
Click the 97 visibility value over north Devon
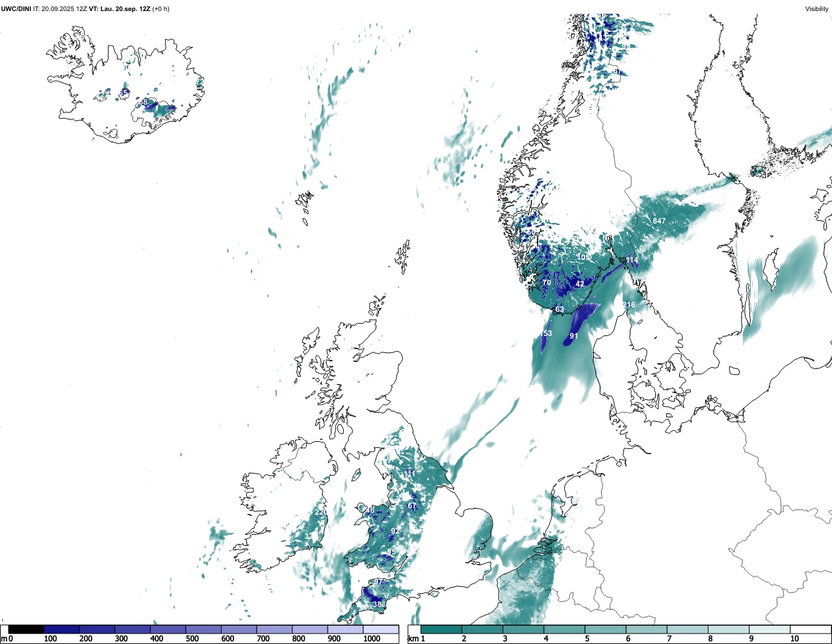click(378, 582)
